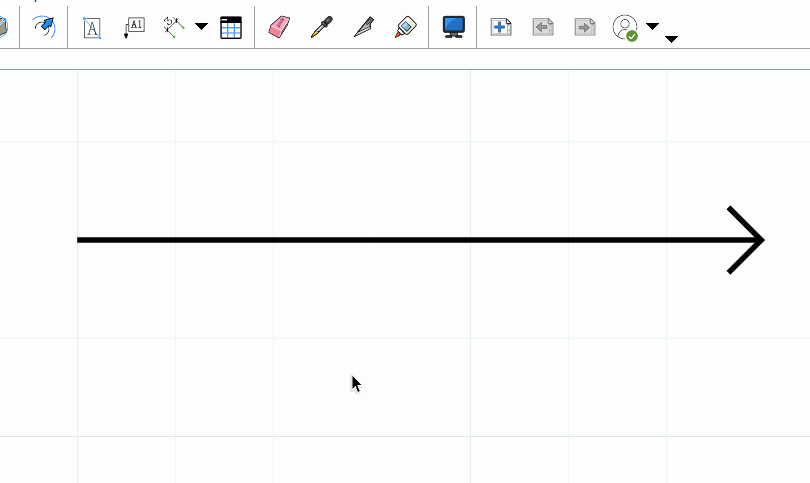The image size is (810, 483).
Task: Expand the account dropdown arrow
Action: 652,26
